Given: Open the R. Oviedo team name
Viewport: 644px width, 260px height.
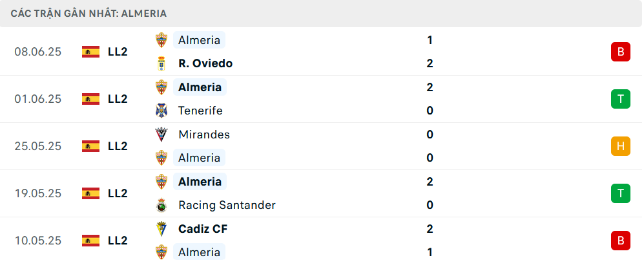Looking at the screenshot, I should 205,63.
